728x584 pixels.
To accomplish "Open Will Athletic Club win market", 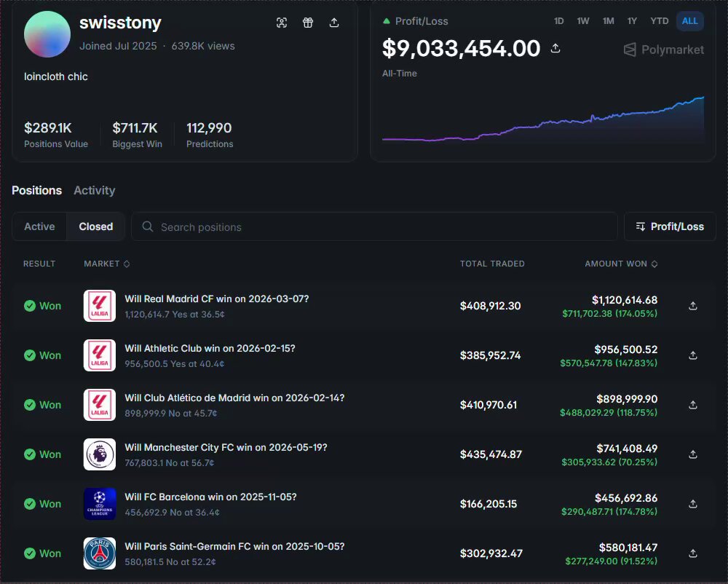I will click(x=210, y=349).
